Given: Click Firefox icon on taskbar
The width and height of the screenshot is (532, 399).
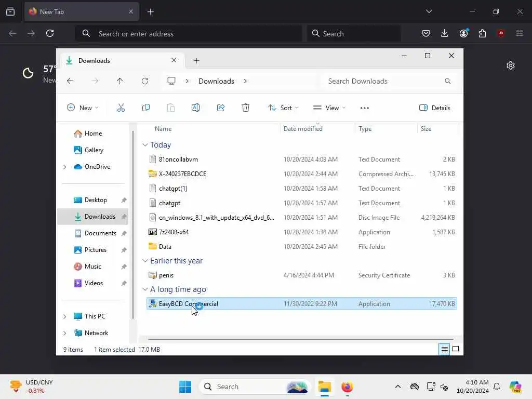Looking at the screenshot, I should tap(347, 387).
